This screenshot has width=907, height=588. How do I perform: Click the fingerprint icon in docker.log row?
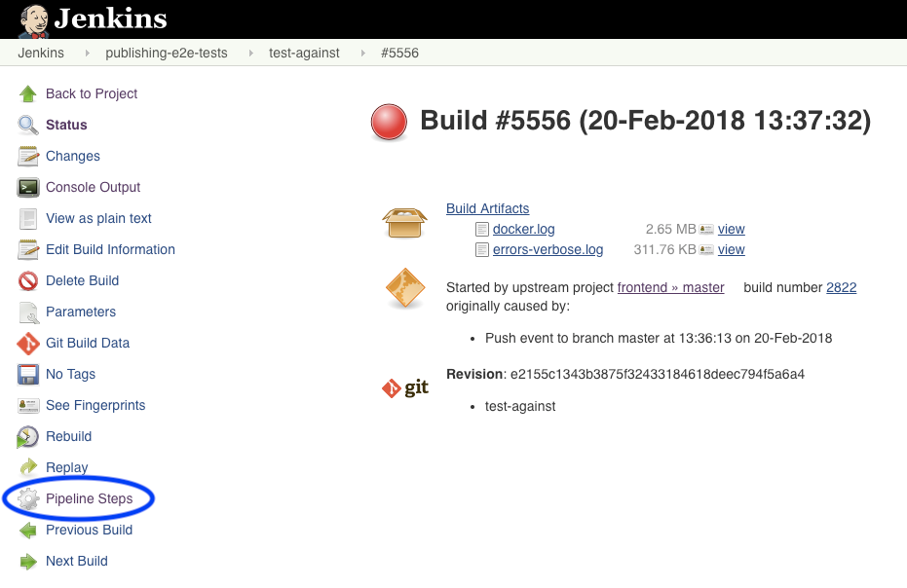point(706,230)
